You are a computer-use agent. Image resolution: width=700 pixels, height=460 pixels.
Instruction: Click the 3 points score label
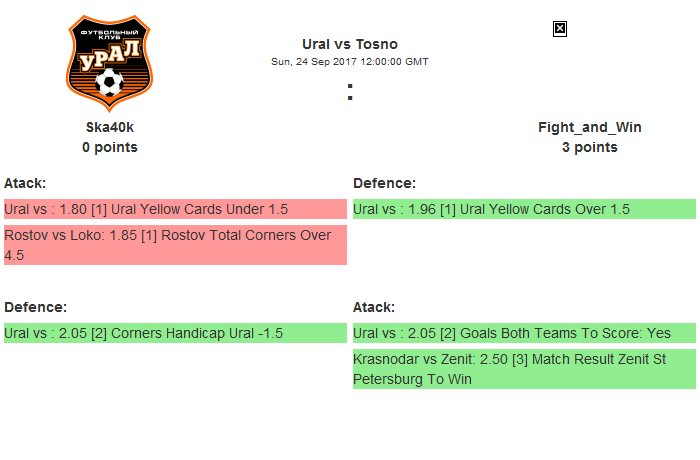coord(590,147)
